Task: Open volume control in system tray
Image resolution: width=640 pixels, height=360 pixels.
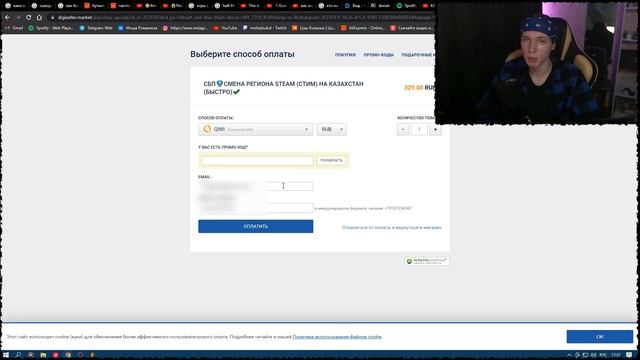Action: pyautogui.click(x=593, y=355)
